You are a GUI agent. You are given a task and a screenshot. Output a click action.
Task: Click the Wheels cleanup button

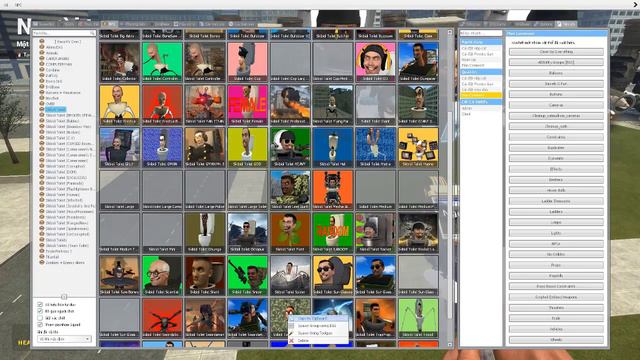pyautogui.click(x=556, y=340)
